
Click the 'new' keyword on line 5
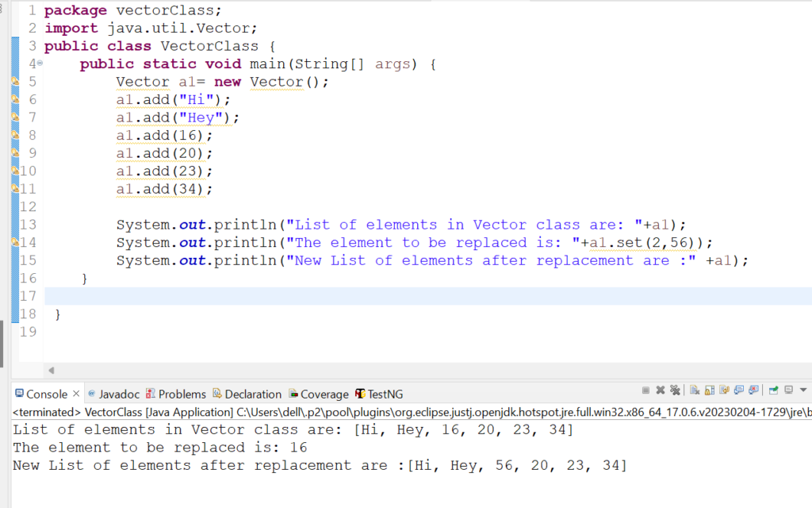[228, 82]
